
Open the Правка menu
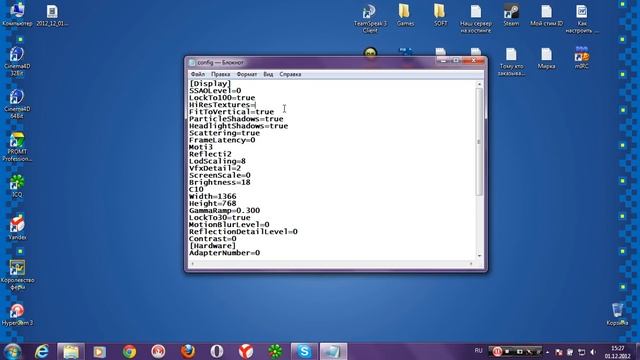220,74
